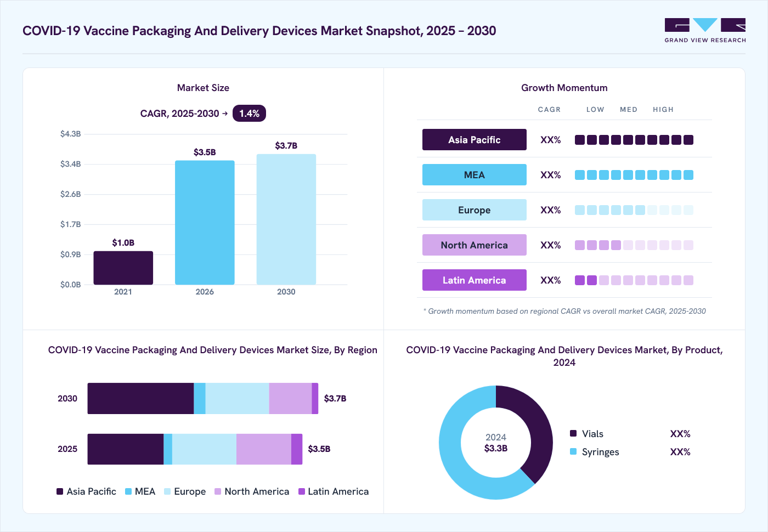Click the HIGH column header in Growth Momentum
The height and width of the screenshot is (532, 768).
[x=663, y=110]
